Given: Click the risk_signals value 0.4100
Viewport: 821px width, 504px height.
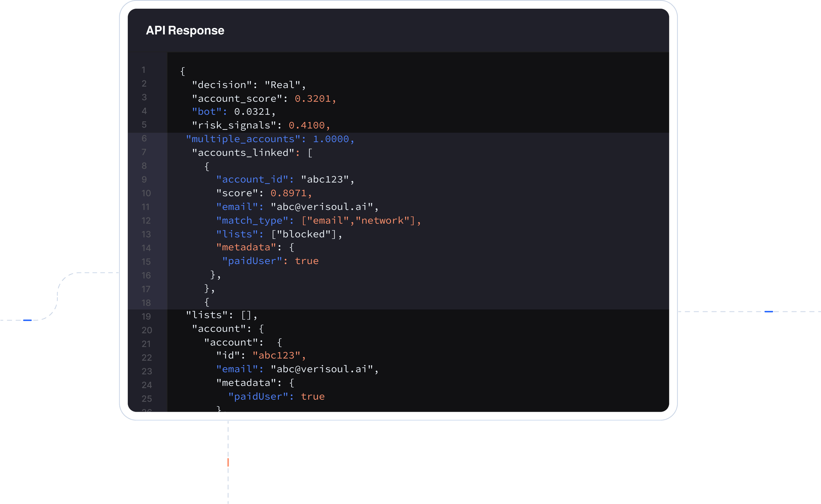Looking at the screenshot, I should point(307,125).
